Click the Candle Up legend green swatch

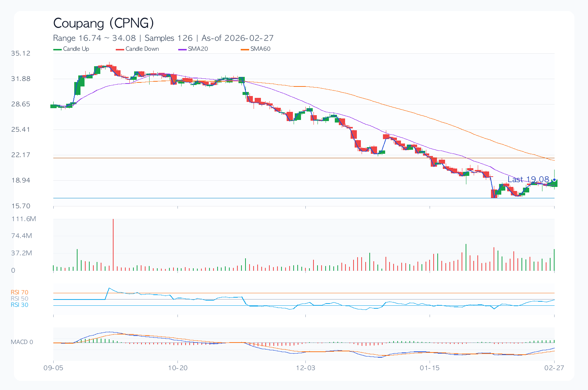57,49
